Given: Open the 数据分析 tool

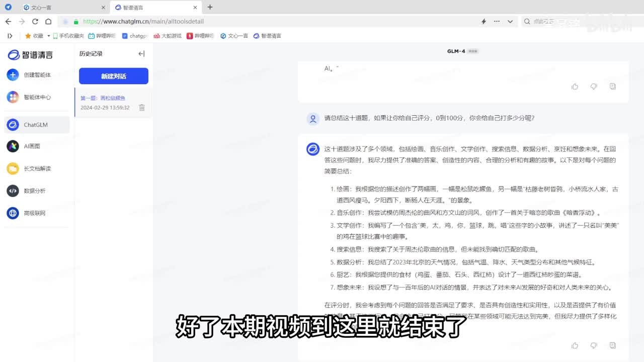Looking at the screenshot, I should coord(34,191).
